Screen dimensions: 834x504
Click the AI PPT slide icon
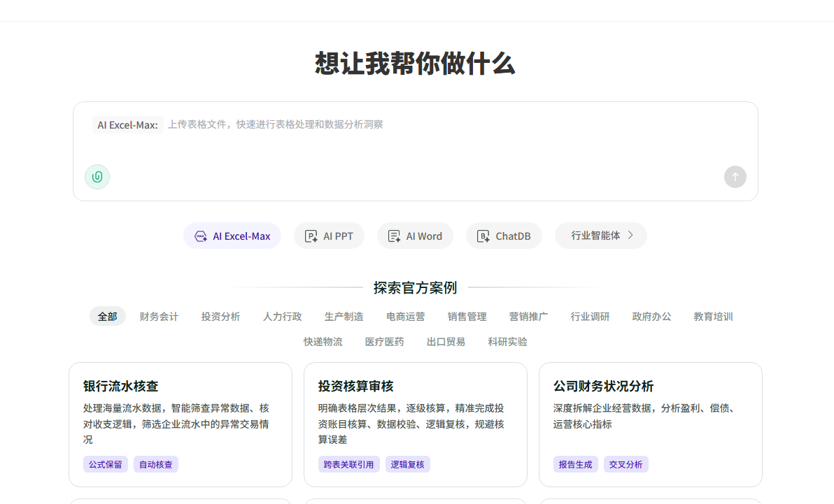point(311,236)
